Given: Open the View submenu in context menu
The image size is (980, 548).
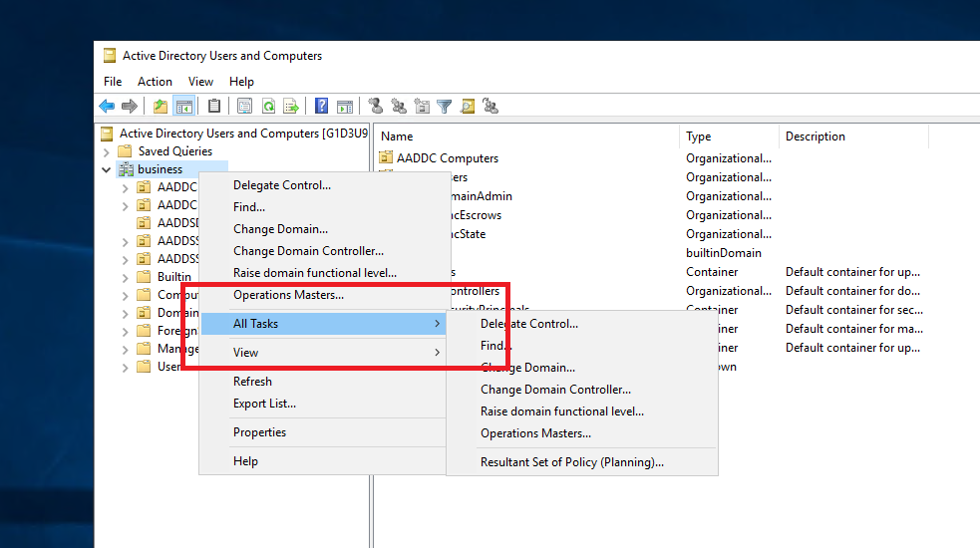Looking at the screenshot, I should pos(323,353).
